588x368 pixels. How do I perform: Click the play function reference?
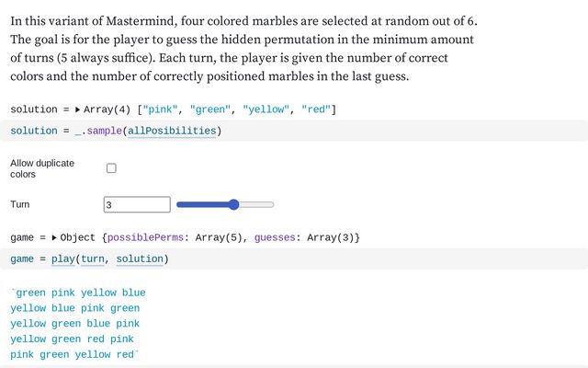(62, 259)
